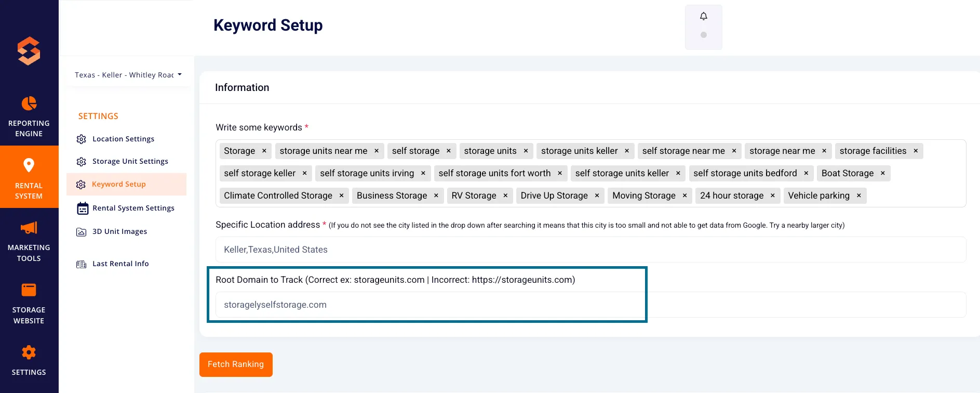The width and height of the screenshot is (980, 393).
Task: Remove the 'Storage' keyword tag
Action: tap(264, 151)
